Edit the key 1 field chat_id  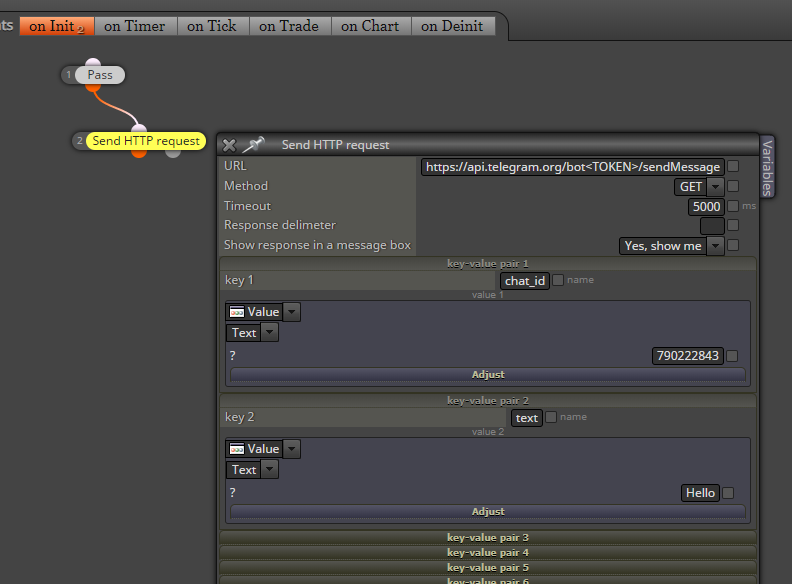[x=525, y=281]
